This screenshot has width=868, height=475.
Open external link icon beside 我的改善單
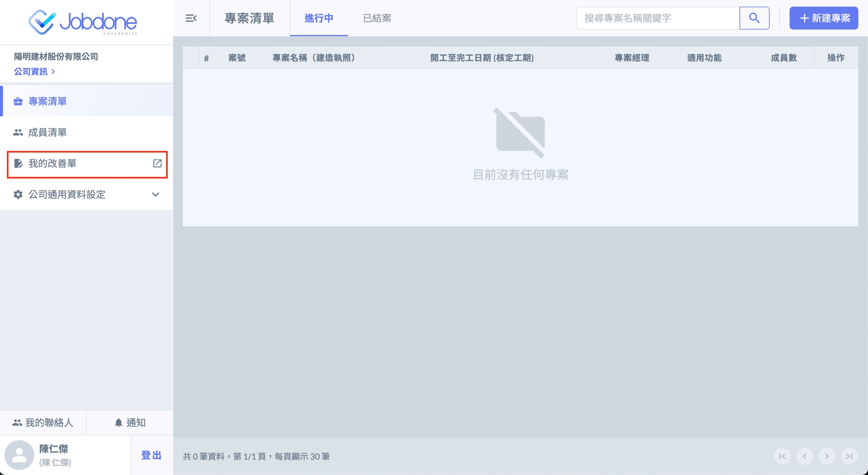click(157, 163)
